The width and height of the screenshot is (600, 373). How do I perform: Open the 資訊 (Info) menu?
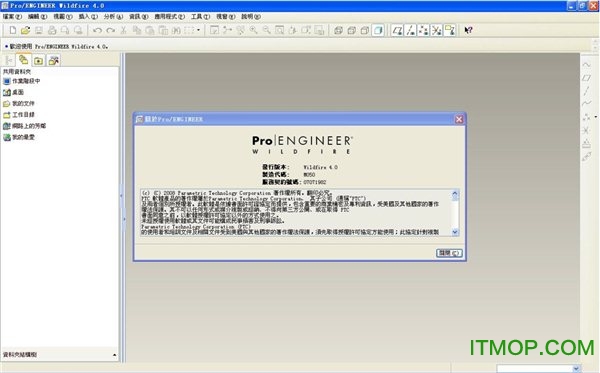(x=138, y=16)
